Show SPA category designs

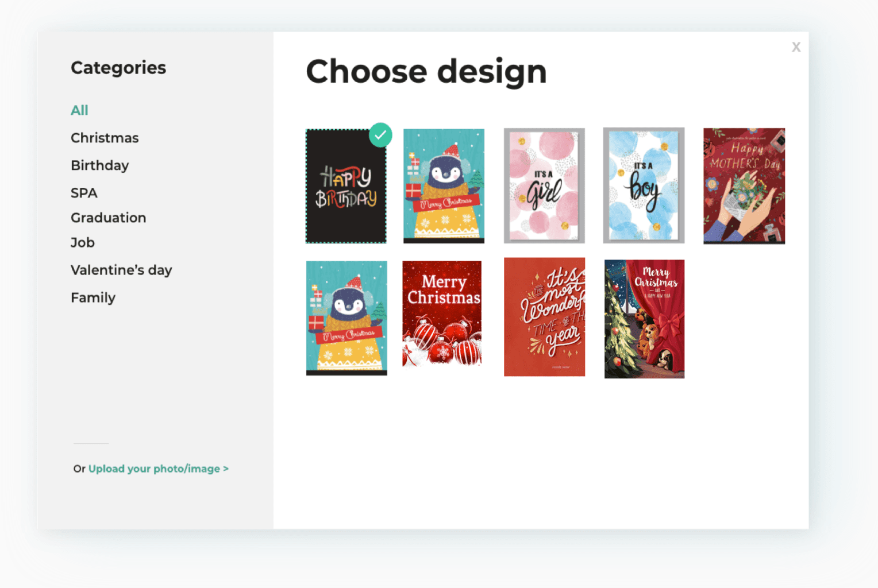pos(84,193)
